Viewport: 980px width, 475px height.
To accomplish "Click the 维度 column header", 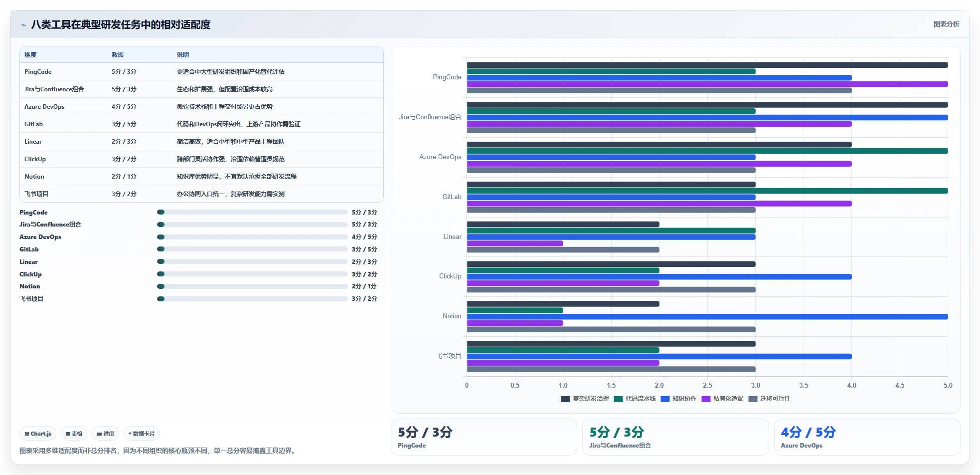I will point(30,55).
